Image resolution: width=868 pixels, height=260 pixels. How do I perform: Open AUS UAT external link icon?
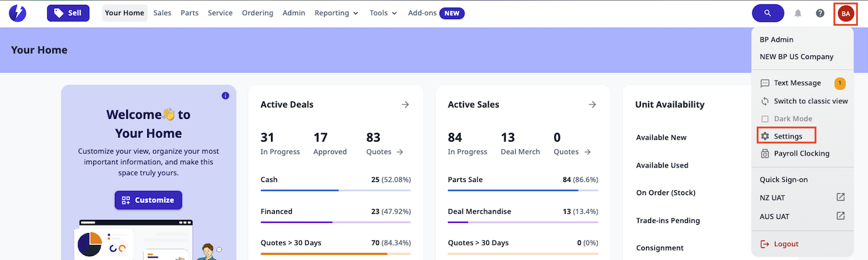pyautogui.click(x=840, y=216)
